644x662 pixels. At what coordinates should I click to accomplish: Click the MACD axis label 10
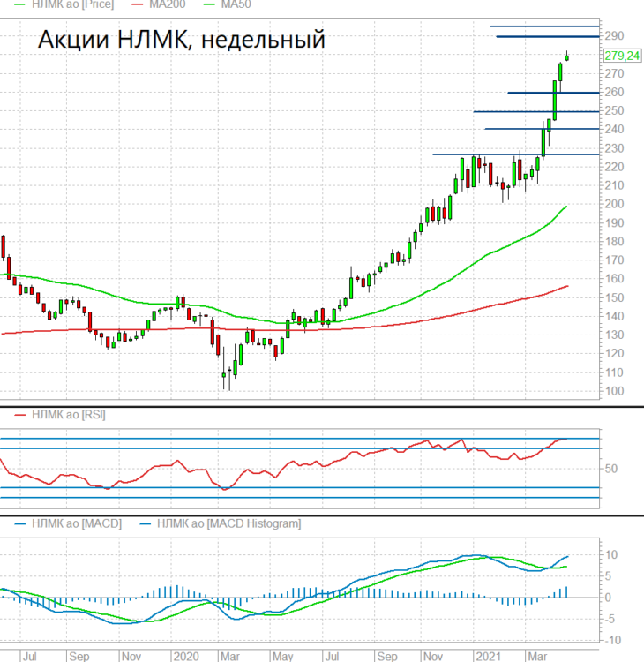pyautogui.click(x=611, y=555)
